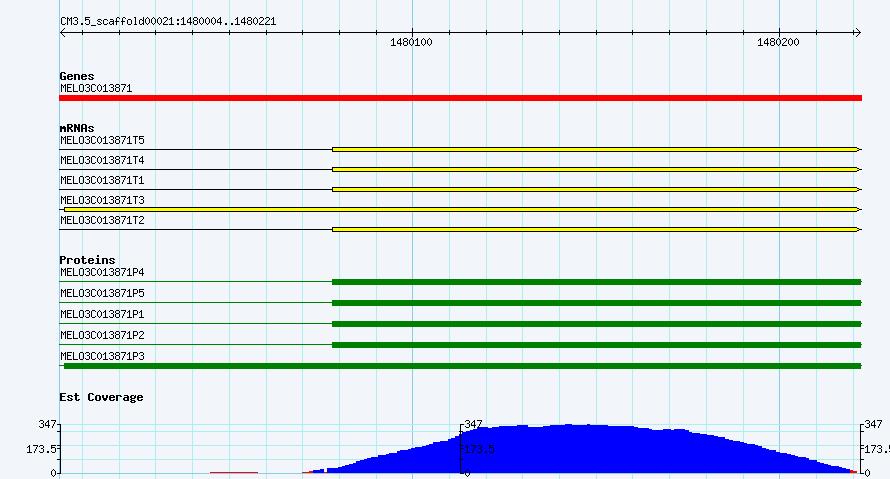This screenshot has width=890, height=479.
Task: Select the MELO3C013871T5 mRNA label
Action: click(102, 140)
